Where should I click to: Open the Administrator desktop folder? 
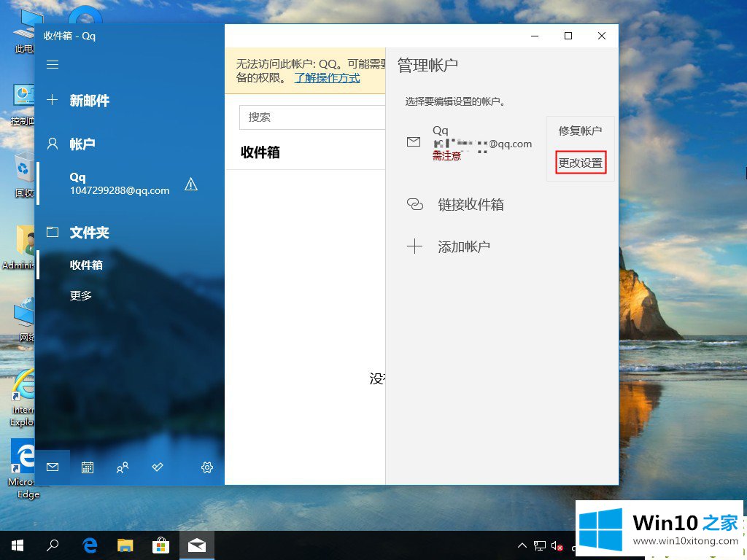20,248
